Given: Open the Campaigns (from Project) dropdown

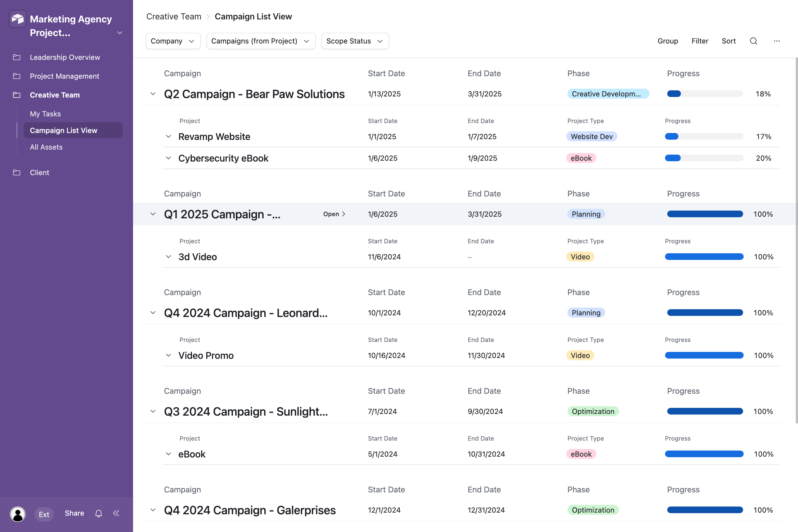Looking at the screenshot, I should point(260,41).
